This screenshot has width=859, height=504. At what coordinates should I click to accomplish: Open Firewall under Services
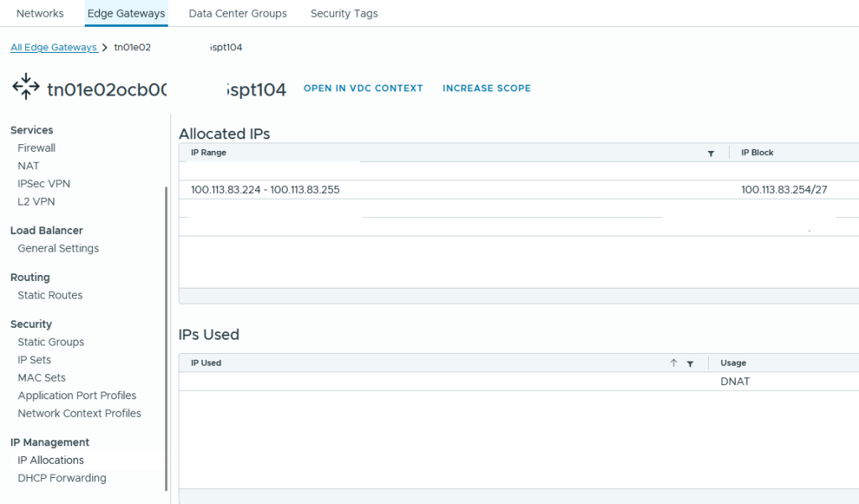point(37,148)
